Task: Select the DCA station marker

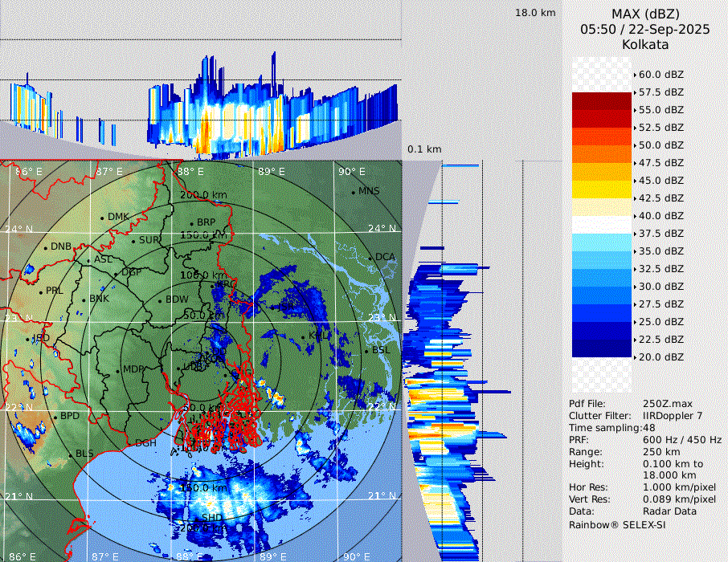Action: click(371, 258)
